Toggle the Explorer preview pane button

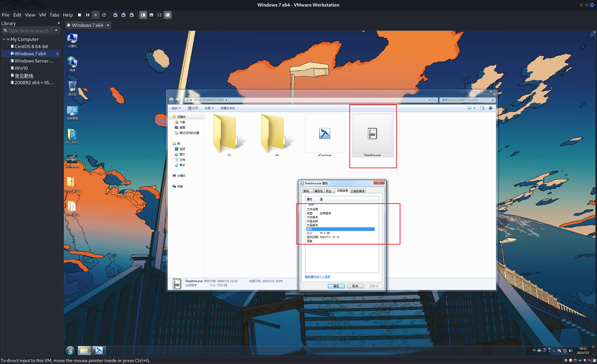[x=482, y=108]
